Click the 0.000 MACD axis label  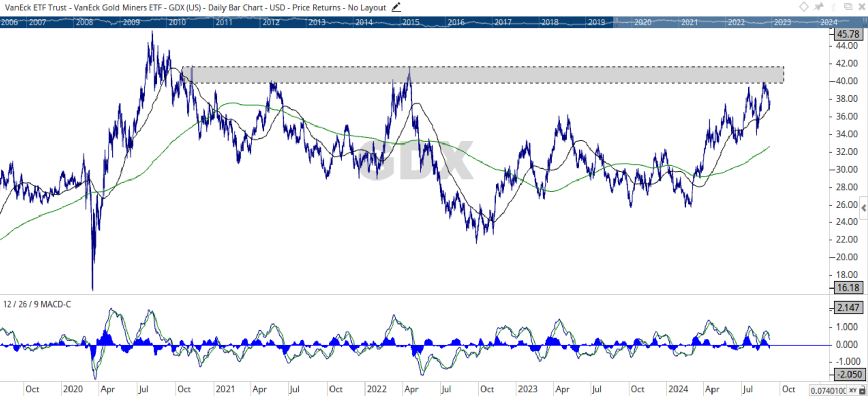pos(847,344)
